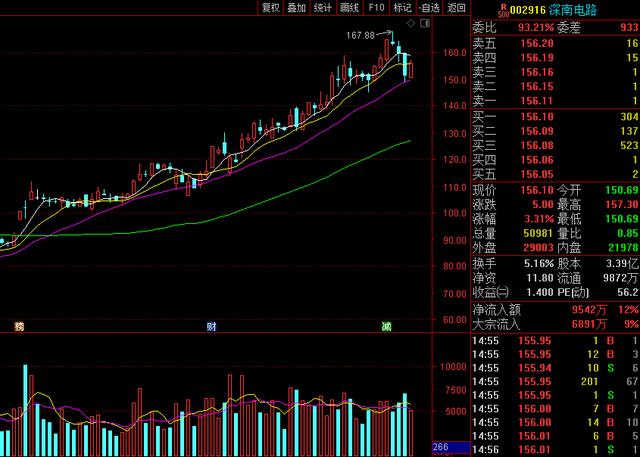
Task: Click the 标记 mark button
Action: (402, 7)
